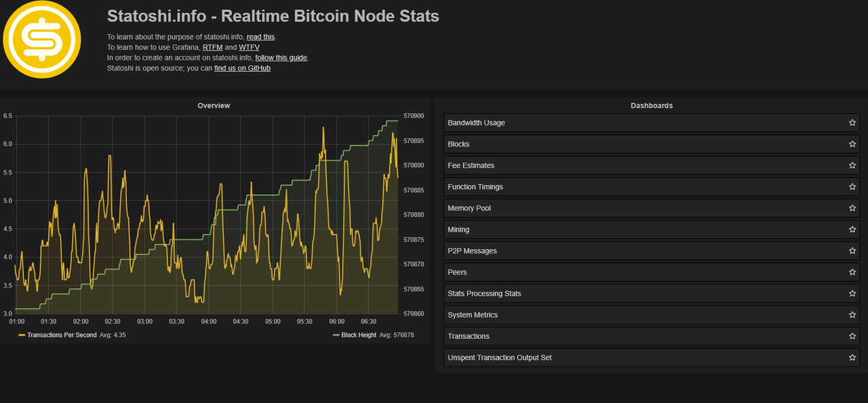Open the Peers dashboard

point(652,272)
